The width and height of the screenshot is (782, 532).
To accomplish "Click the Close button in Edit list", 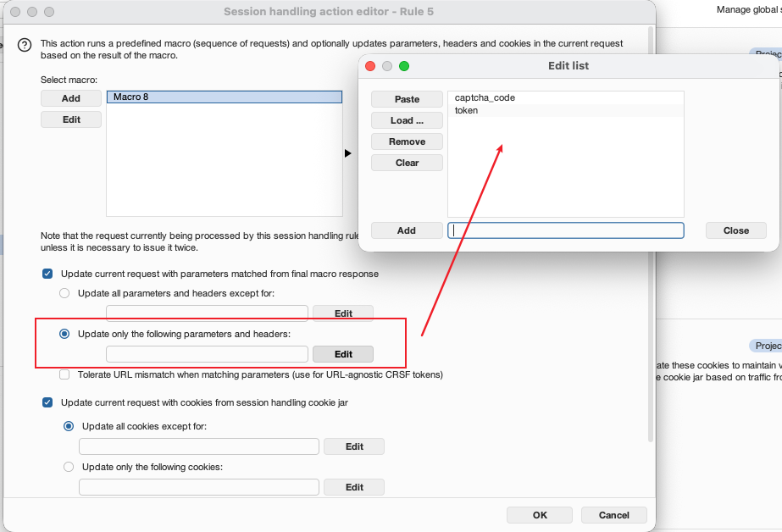I will (x=736, y=230).
